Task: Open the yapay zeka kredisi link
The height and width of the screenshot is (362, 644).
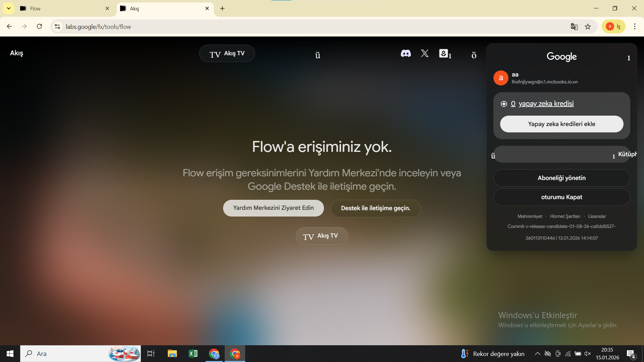Action: click(546, 104)
